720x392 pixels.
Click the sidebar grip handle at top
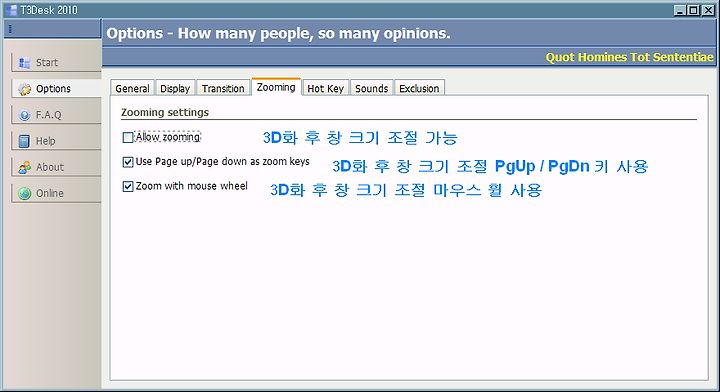pos(10,29)
